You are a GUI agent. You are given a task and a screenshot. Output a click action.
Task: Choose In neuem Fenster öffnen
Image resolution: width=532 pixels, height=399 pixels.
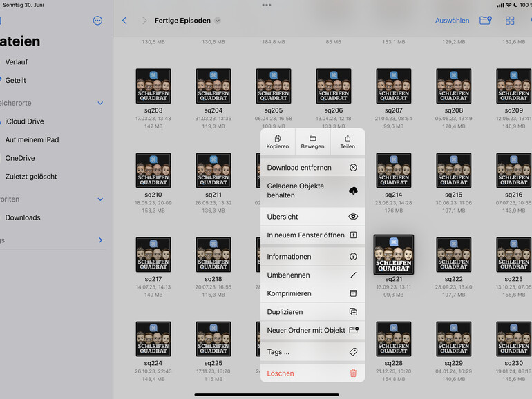tap(312, 235)
